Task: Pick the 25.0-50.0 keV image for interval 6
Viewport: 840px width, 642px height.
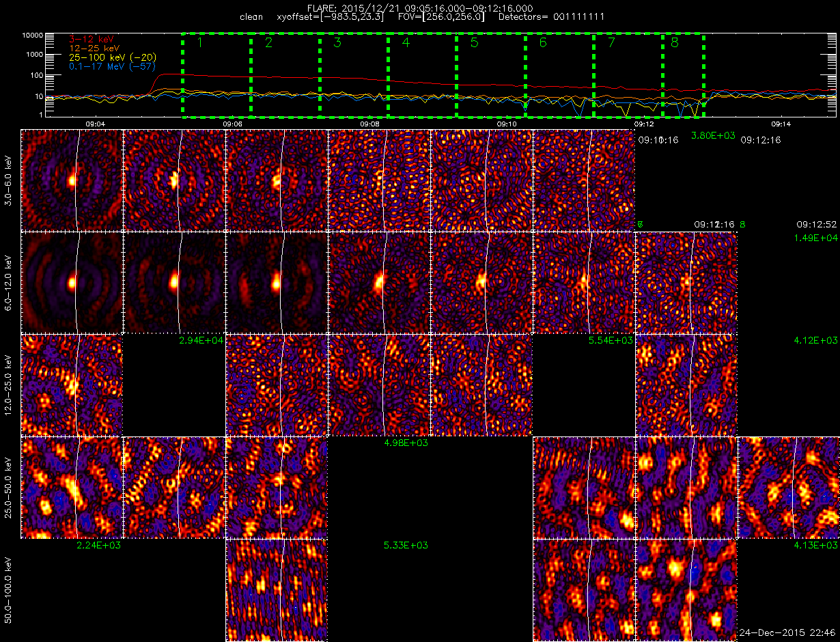Action: (584, 487)
